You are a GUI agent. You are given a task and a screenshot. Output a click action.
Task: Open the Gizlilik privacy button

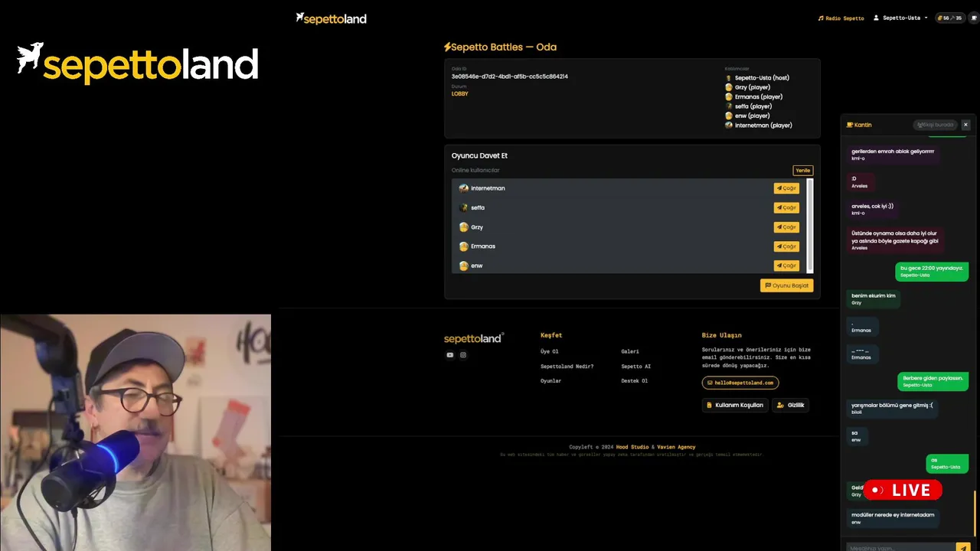pos(791,405)
